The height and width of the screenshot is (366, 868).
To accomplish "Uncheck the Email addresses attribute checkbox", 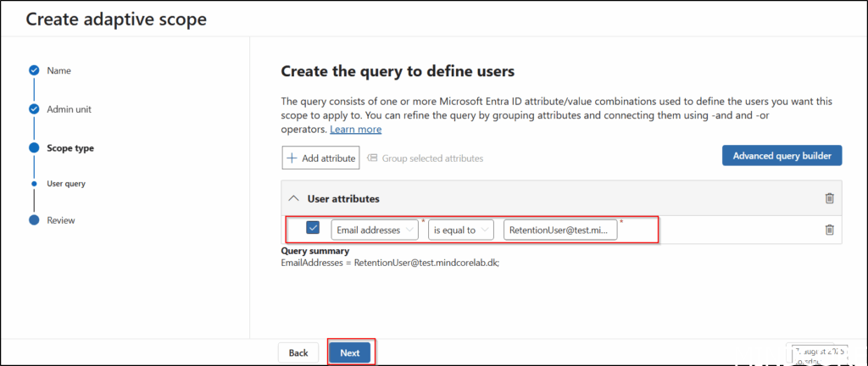I will (x=313, y=228).
